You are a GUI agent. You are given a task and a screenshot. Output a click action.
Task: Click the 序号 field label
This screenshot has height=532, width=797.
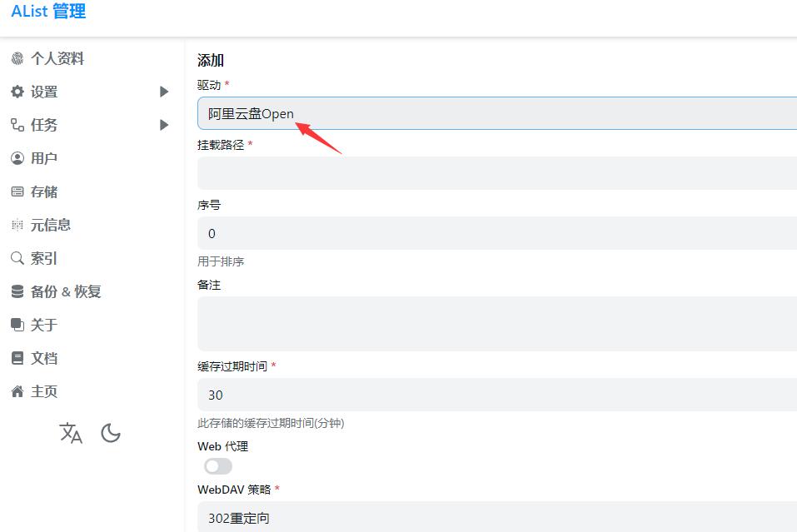(209, 205)
